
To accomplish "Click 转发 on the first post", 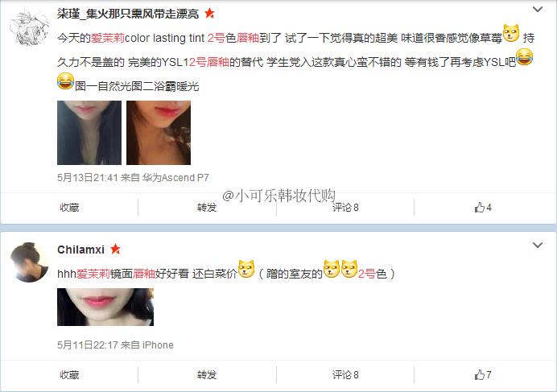I will [x=207, y=207].
